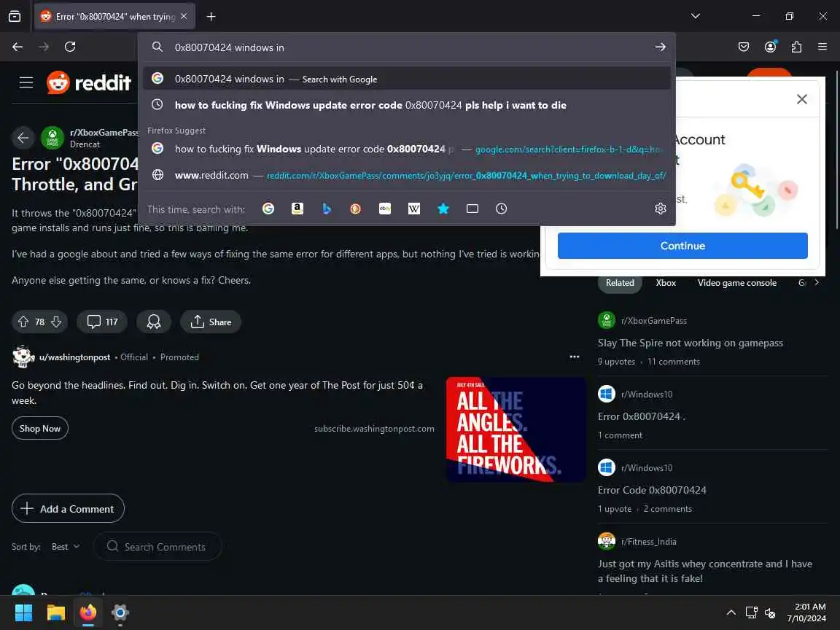Screen dimensions: 840x630
Task: Open 'Error Code 0x80070424' related post
Action: pyautogui.click(x=652, y=490)
